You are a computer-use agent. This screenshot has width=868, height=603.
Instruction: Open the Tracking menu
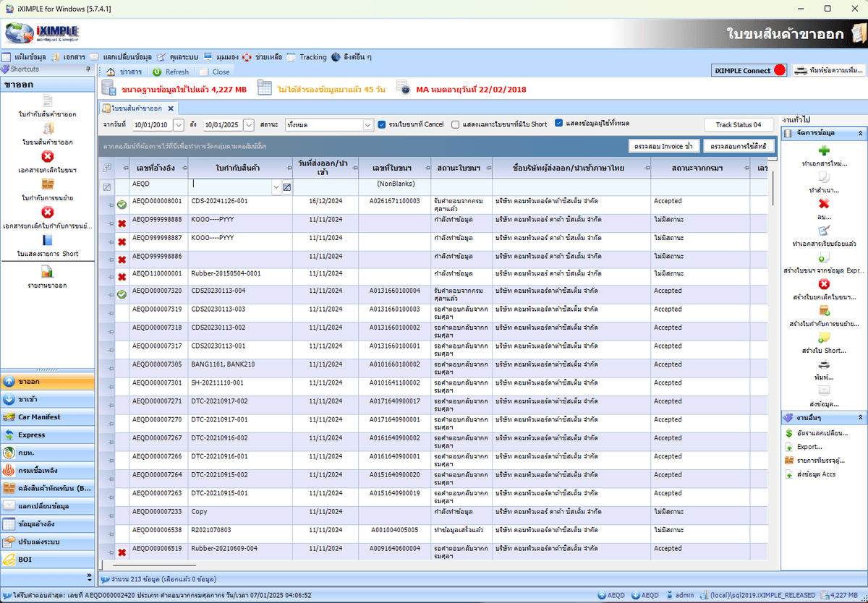307,57
